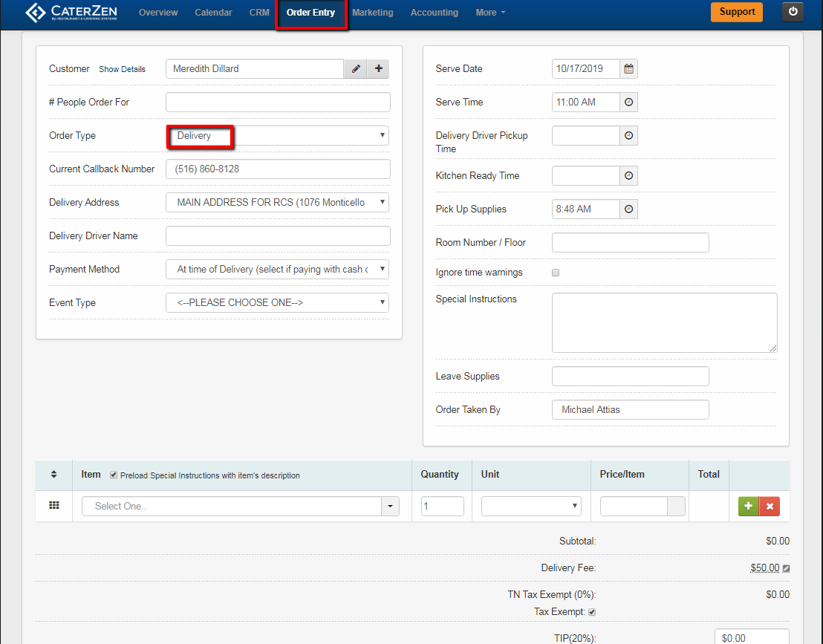Enable Ignore time warnings

pyautogui.click(x=556, y=273)
